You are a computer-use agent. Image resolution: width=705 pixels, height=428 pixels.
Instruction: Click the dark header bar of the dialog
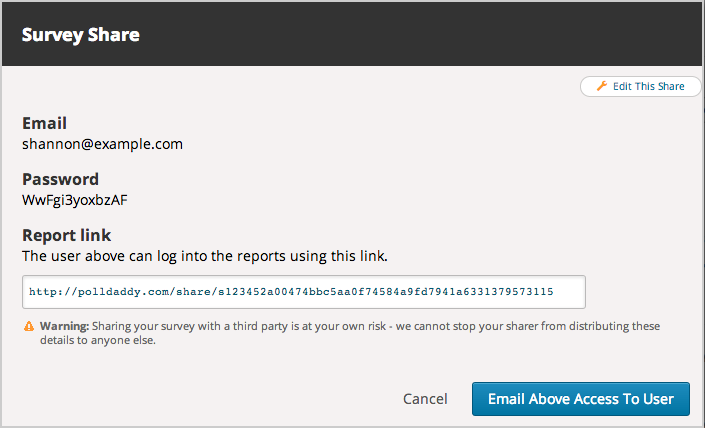[x=400, y=35]
